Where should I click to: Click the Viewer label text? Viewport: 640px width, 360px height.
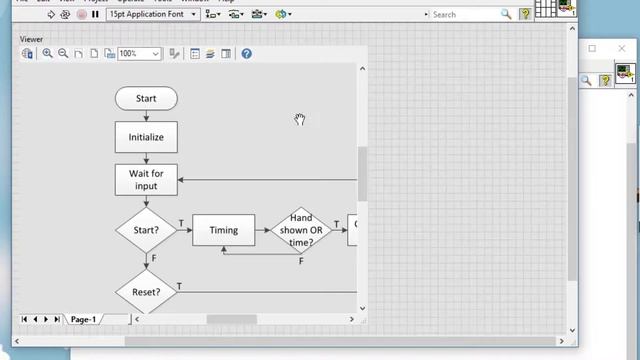31,39
